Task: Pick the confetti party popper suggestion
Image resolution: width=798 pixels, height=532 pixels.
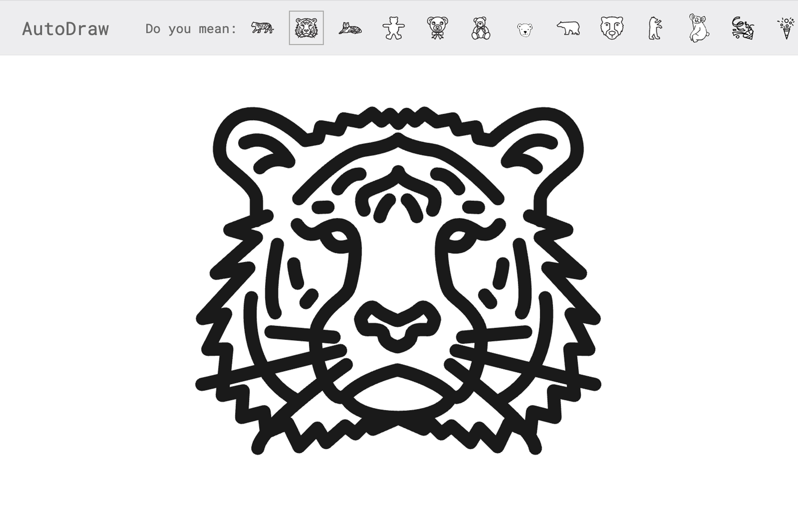Action: pos(786,29)
